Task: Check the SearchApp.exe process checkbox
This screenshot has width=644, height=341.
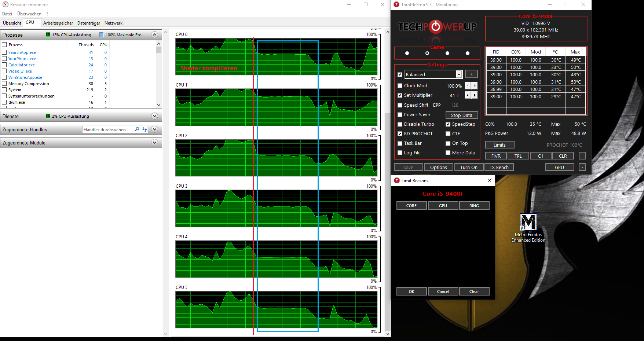Action: pyautogui.click(x=4, y=52)
